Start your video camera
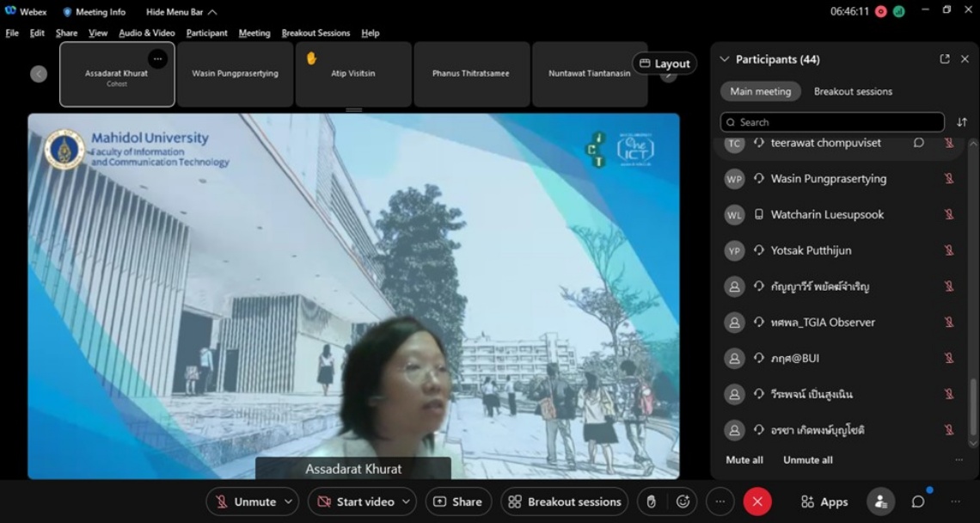Viewport: 980px width, 523px height. (x=354, y=501)
